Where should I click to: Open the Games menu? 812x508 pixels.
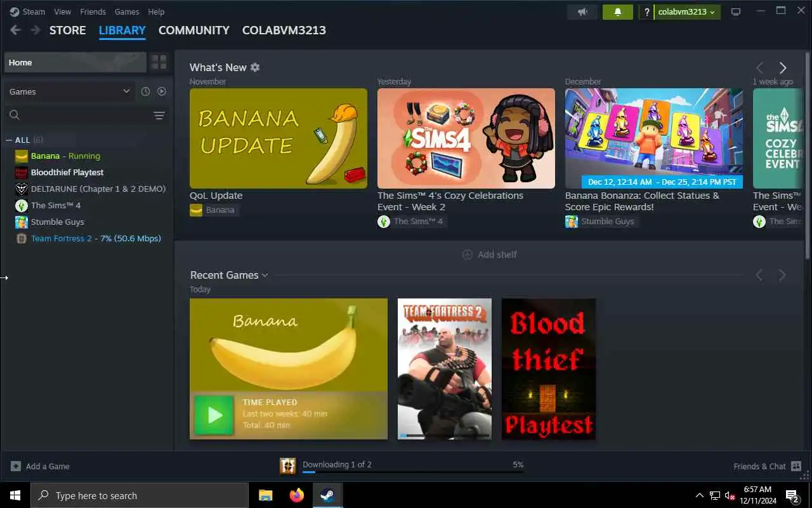(127, 11)
